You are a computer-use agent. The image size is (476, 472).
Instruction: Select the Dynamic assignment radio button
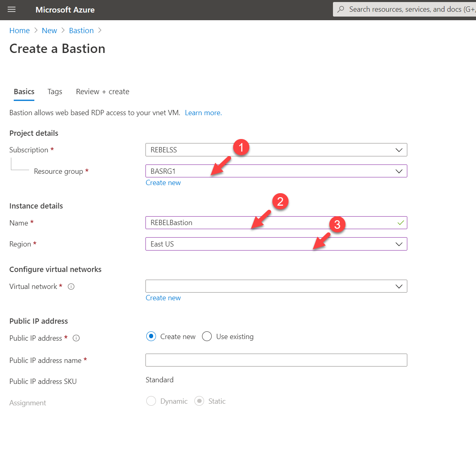(x=151, y=401)
